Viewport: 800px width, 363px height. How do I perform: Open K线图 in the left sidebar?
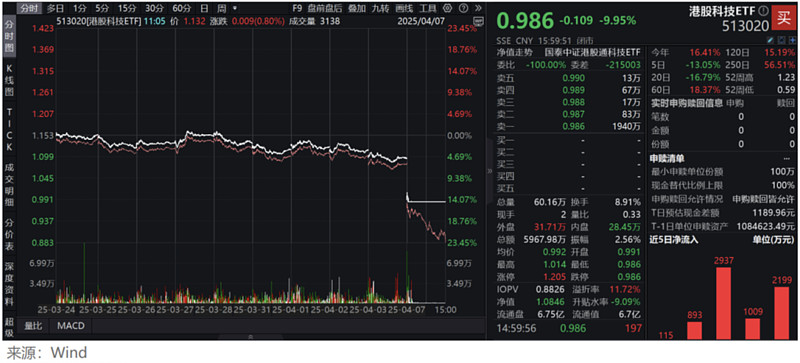9,80
